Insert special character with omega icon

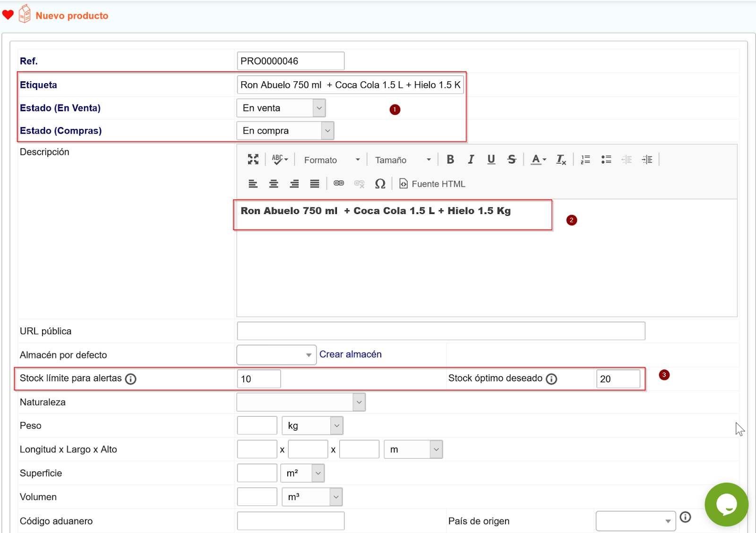(x=380, y=183)
